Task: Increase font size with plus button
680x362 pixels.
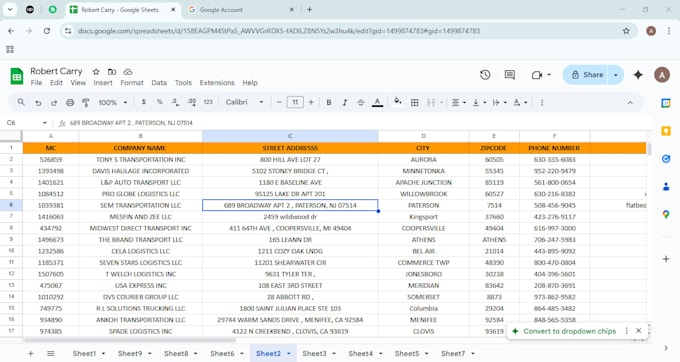Action: point(311,102)
